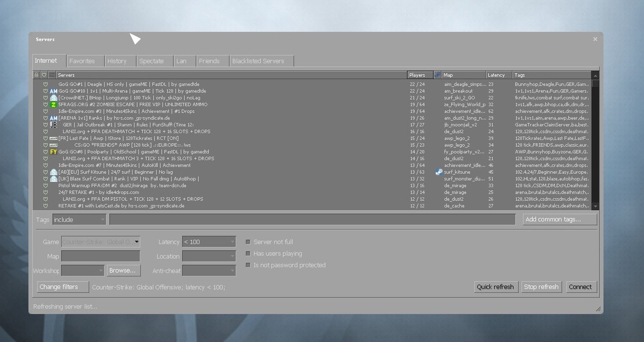Sort list by Map column header
The height and width of the screenshot is (342, 644).
(x=464, y=75)
